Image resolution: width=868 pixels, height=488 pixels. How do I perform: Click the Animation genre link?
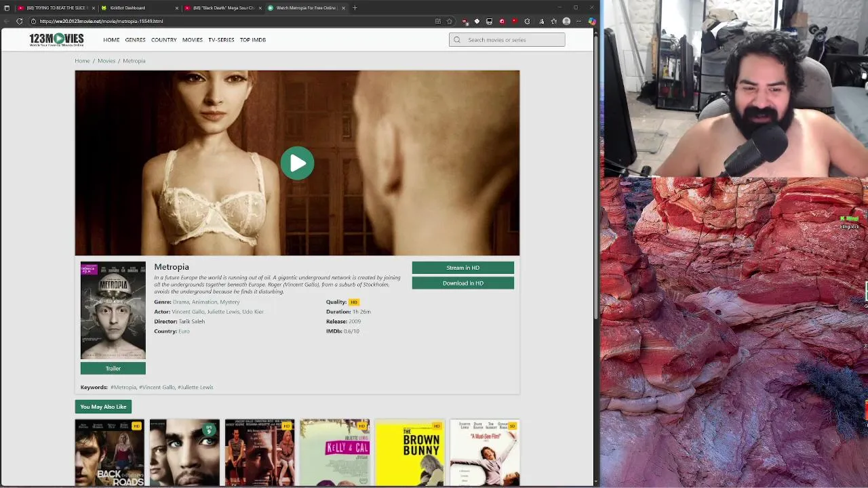[205, 302]
